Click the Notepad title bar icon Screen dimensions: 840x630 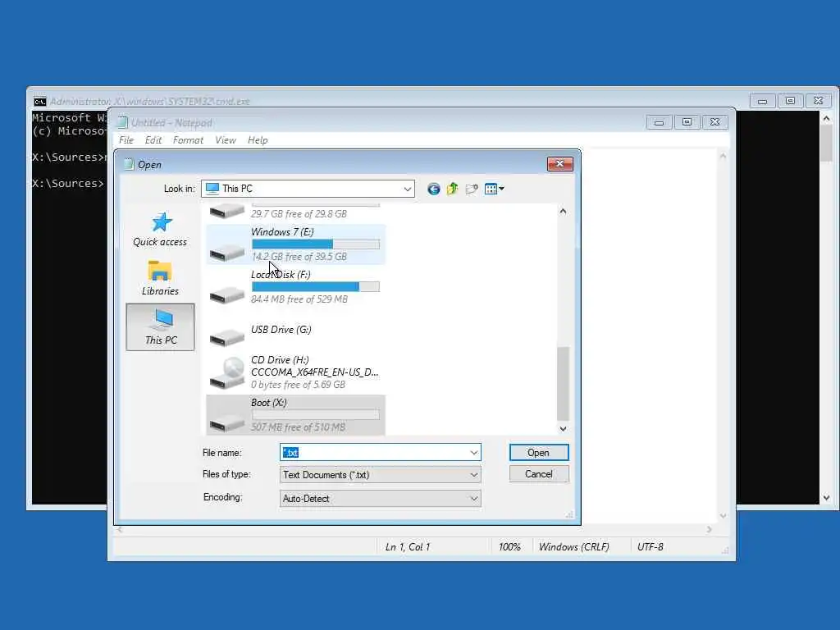coord(123,123)
